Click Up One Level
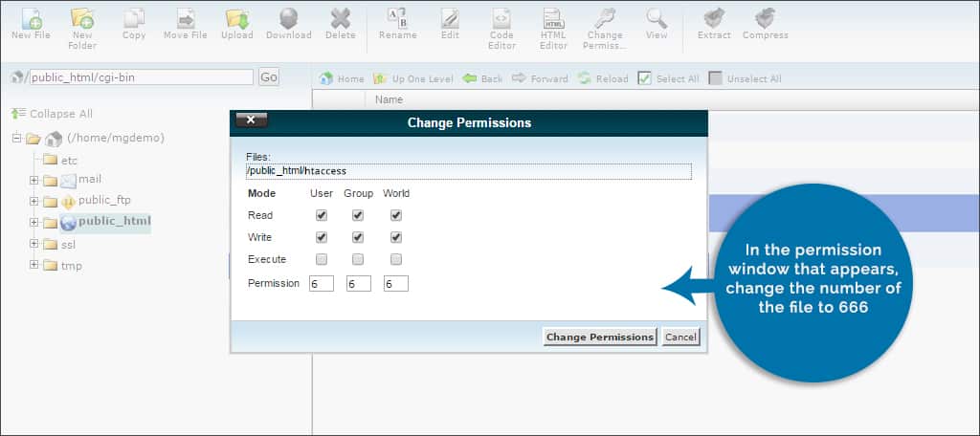 click(x=412, y=78)
